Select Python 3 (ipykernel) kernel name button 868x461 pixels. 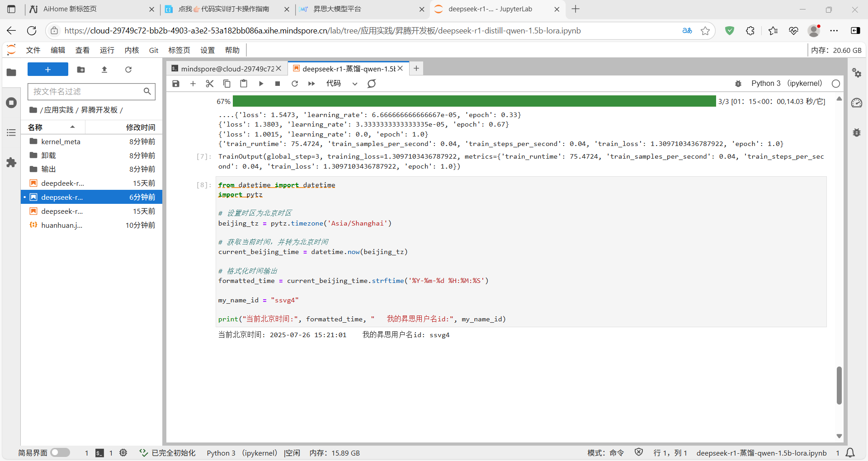pyautogui.click(x=786, y=84)
